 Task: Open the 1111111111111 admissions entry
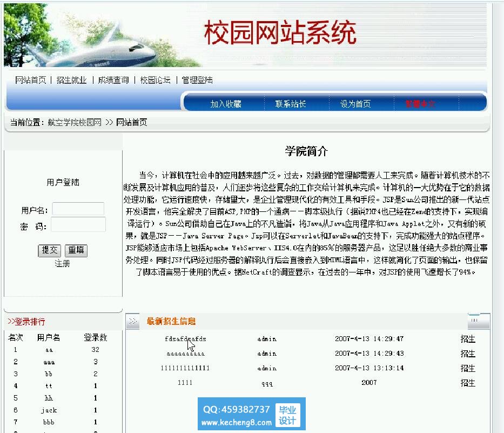(185, 368)
